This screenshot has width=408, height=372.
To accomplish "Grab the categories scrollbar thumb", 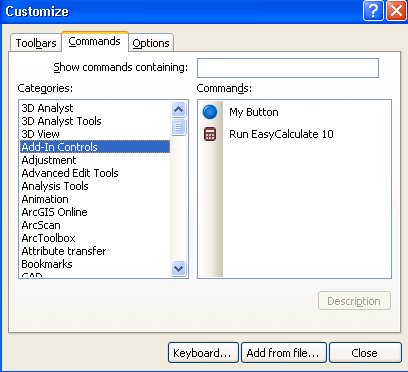I will (179, 127).
